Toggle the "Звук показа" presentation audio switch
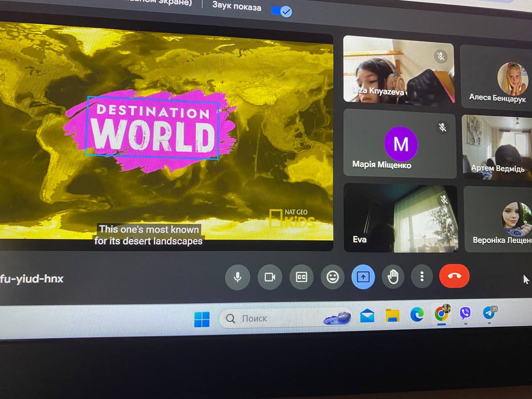Viewport: 532px width, 399px height. 282,11
